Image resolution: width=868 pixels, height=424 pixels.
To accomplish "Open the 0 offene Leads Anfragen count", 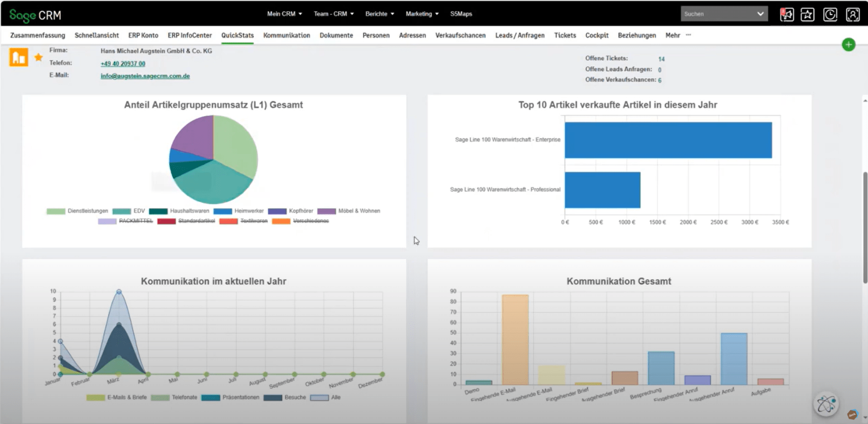I will pos(659,70).
